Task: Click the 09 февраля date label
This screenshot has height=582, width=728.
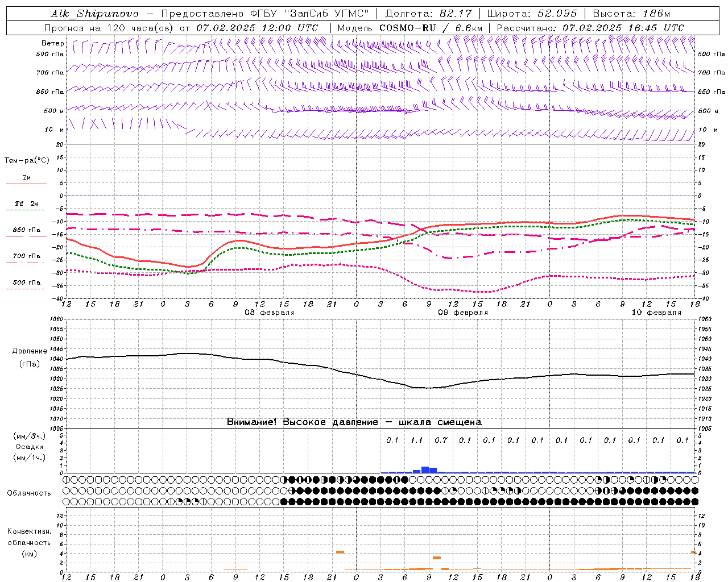Action: point(463,313)
